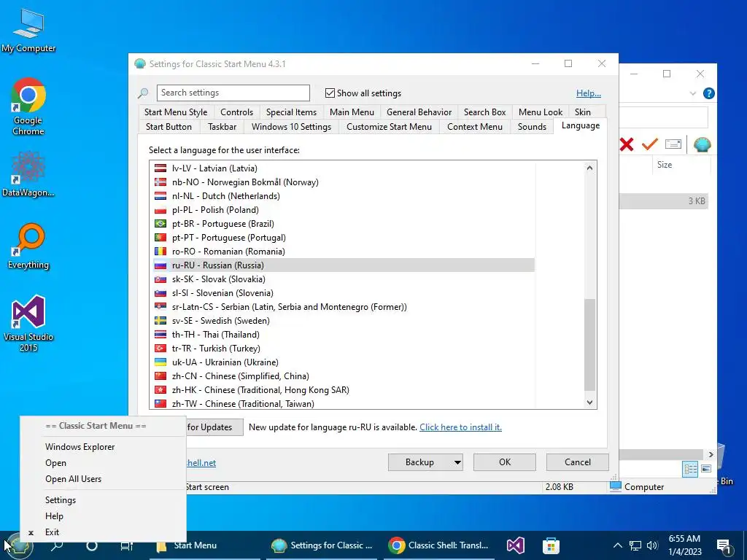747x560 pixels.
Task: Click language list scrollbar up arrow
Action: tap(589, 168)
